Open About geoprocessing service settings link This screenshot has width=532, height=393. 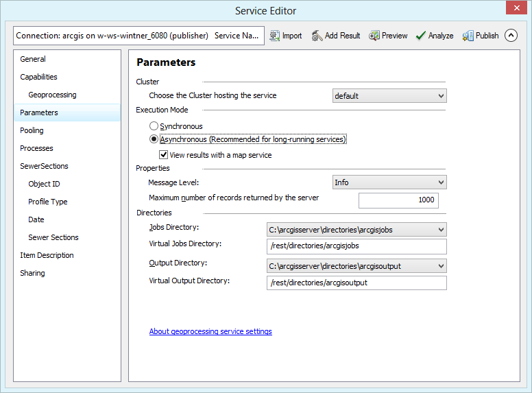[x=210, y=331]
